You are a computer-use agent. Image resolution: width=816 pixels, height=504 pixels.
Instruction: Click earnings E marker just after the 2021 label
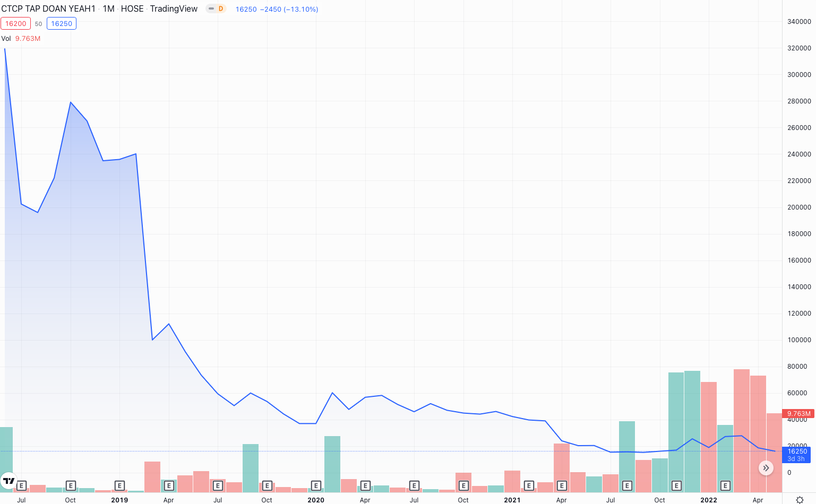point(529,485)
